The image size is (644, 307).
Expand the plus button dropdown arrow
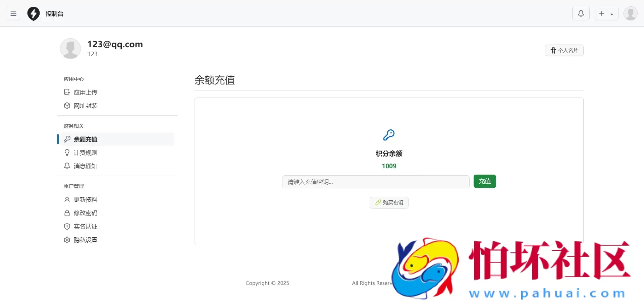point(612,14)
